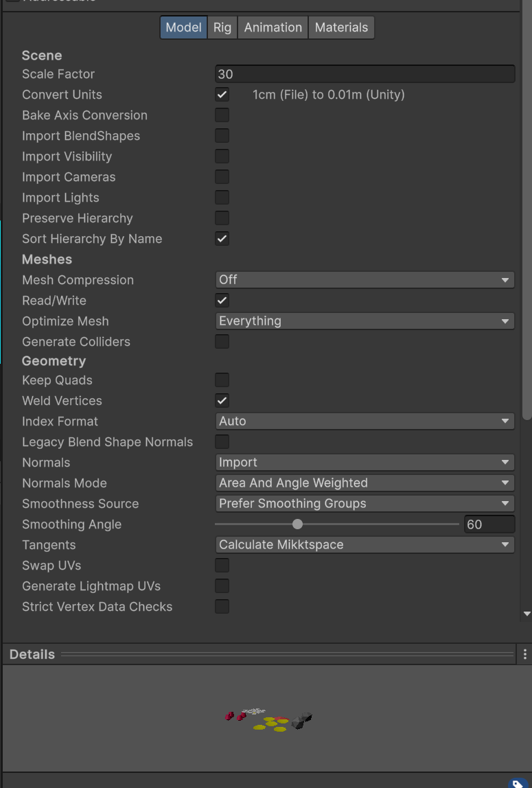Click the Smoothing Angle value field

[489, 524]
